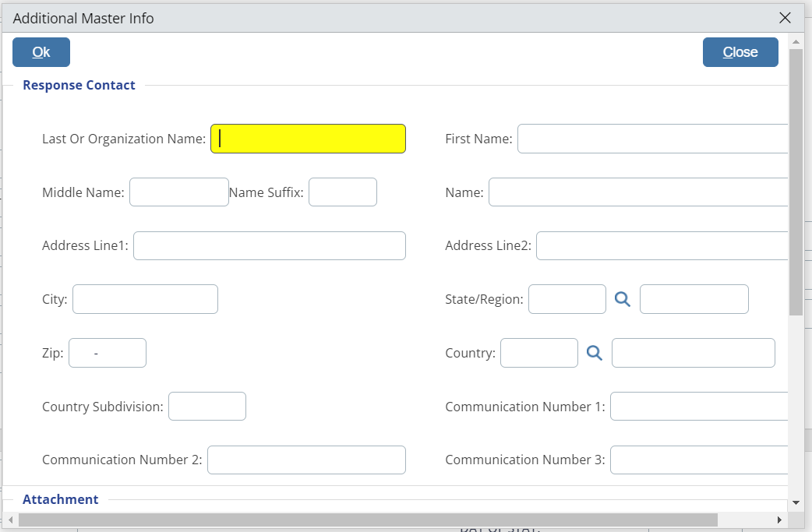812x532 pixels.
Task: Focus the Last Or Organization Name field
Action: coord(308,139)
